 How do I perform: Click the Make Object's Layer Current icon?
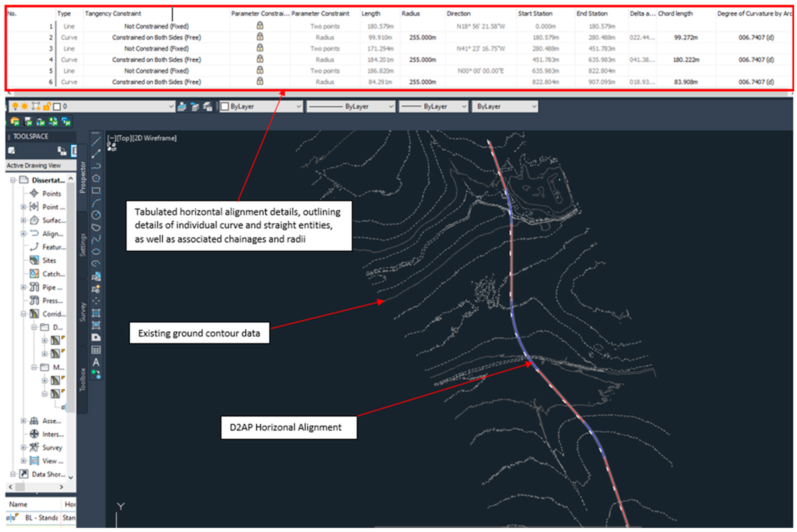[182, 107]
